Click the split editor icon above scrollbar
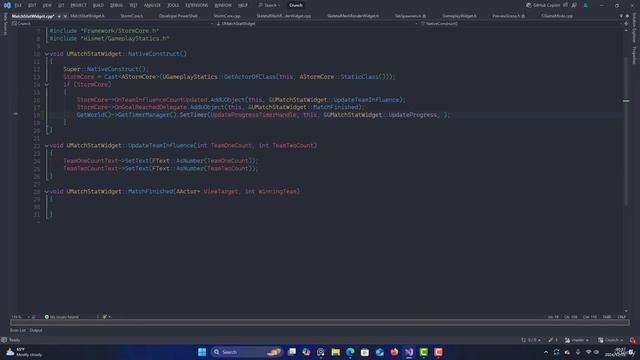 click(626, 24)
